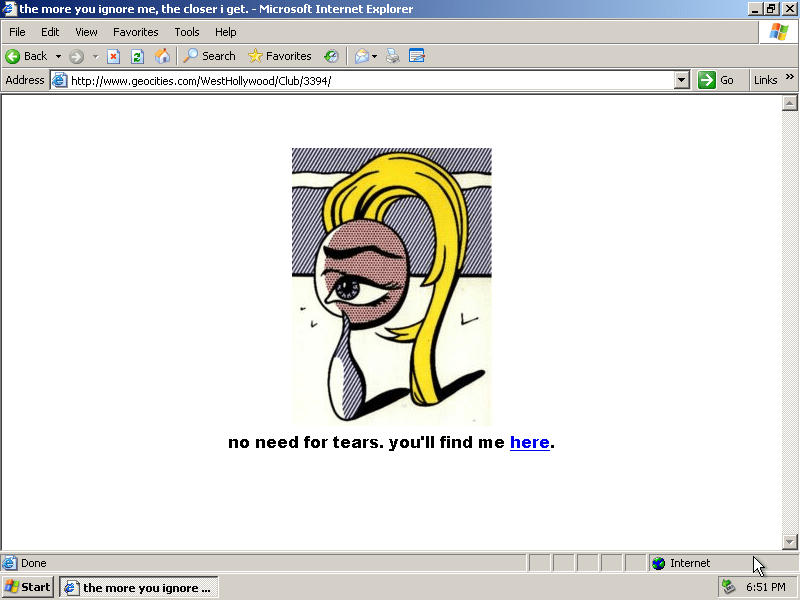
Task: Open the View menu
Action: 86,32
